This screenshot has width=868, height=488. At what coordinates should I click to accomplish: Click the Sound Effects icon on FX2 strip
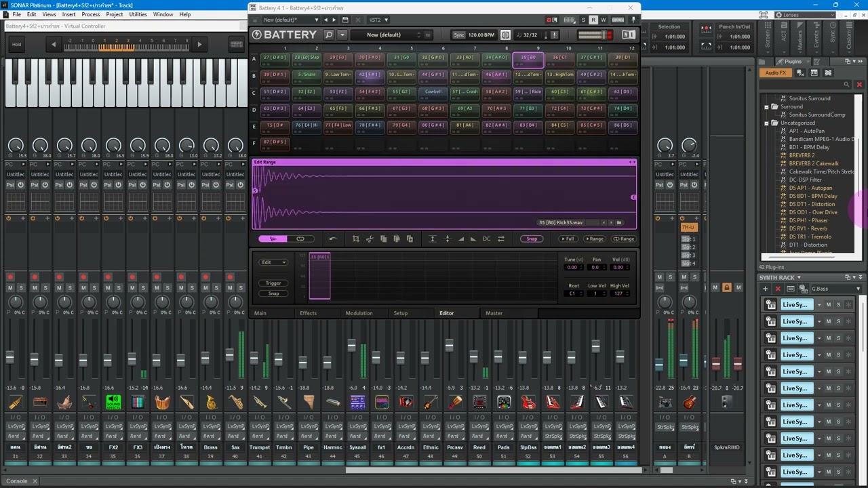click(113, 403)
